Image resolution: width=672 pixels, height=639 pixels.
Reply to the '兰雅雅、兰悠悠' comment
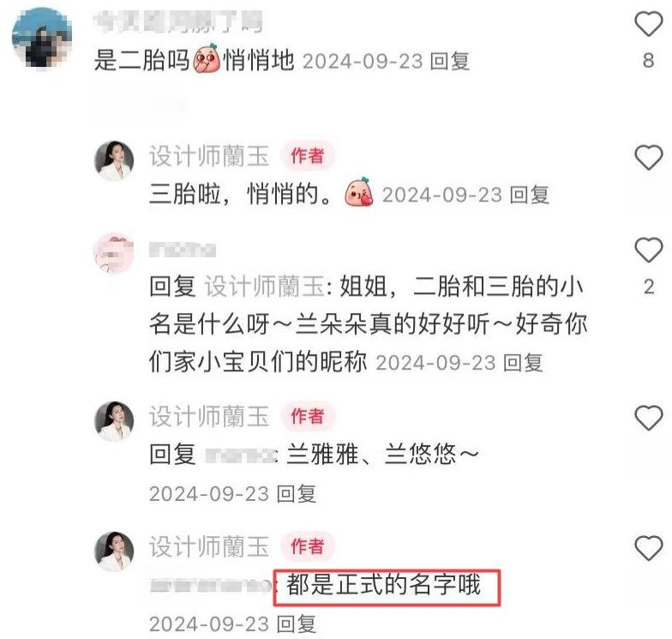pos(297,494)
